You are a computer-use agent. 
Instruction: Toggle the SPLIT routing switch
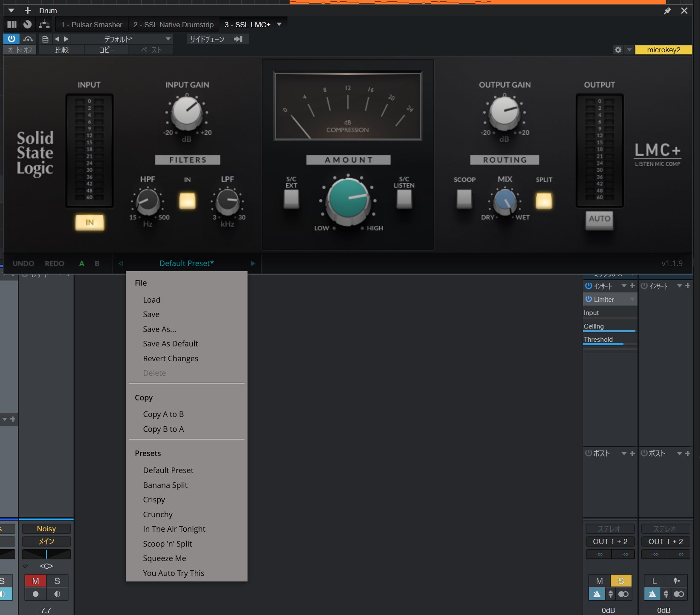coord(543,201)
